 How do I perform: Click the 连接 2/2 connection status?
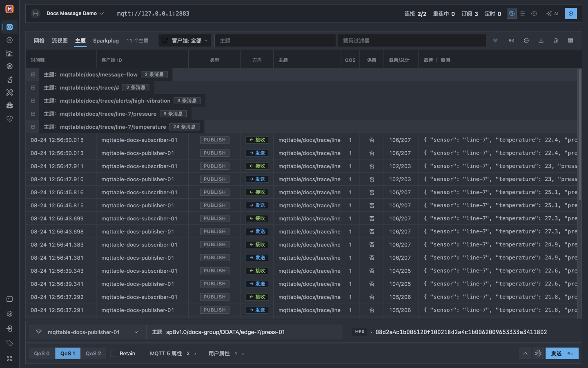pos(415,13)
